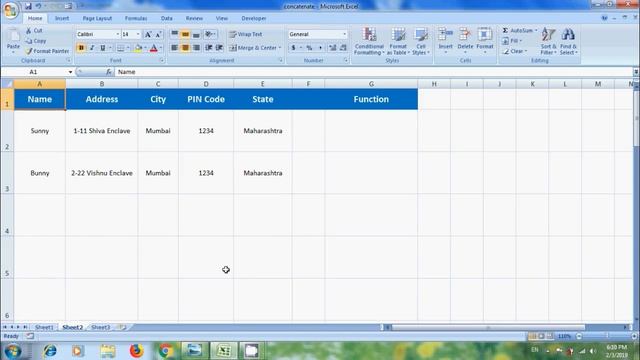The width and height of the screenshot is (640, 360).
Task: Increase decimal places
Action: click(333, 48)
